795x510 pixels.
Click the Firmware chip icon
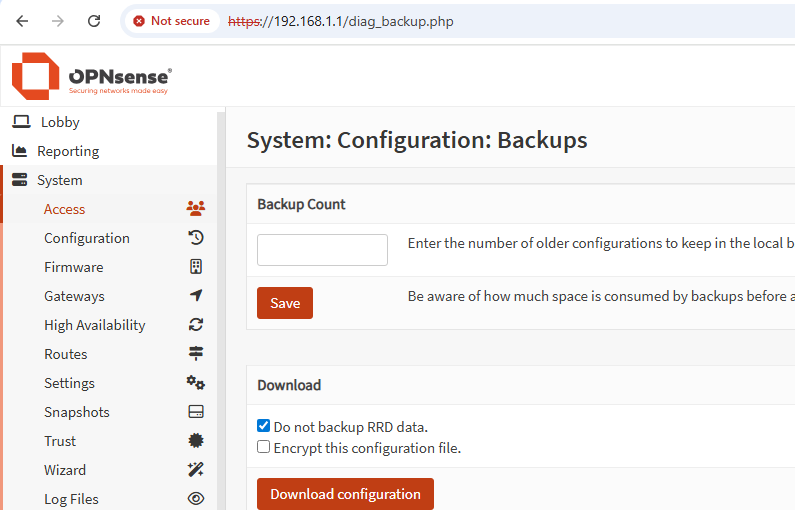[196, 266]
